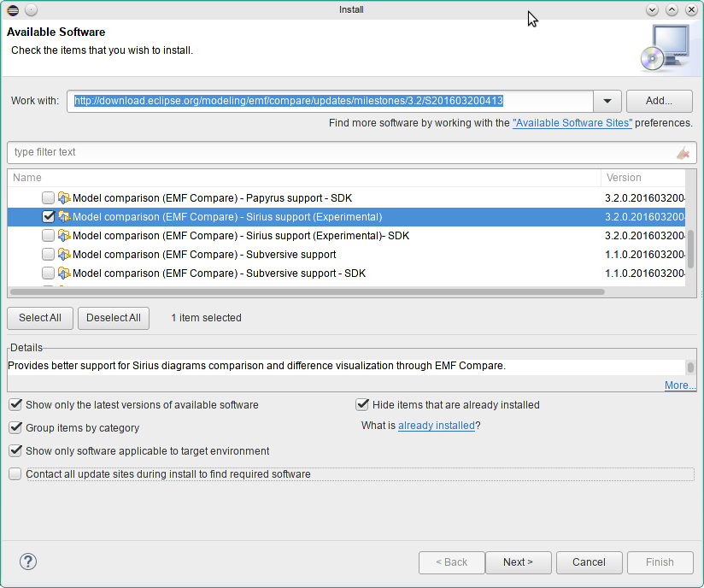This screenshot has height=588, width=704.
Task: Click Details description about Sirius diagrams
Action: coord(257,366)
